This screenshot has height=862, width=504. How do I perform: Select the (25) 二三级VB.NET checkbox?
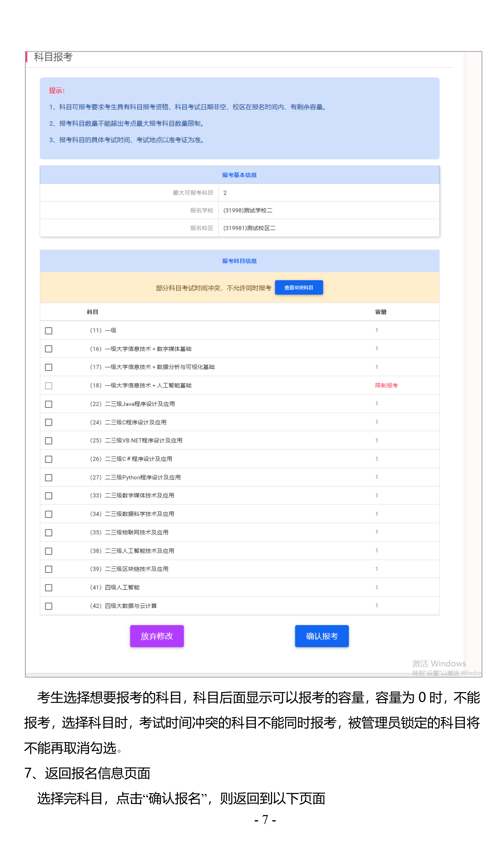[x=48, y=441]
